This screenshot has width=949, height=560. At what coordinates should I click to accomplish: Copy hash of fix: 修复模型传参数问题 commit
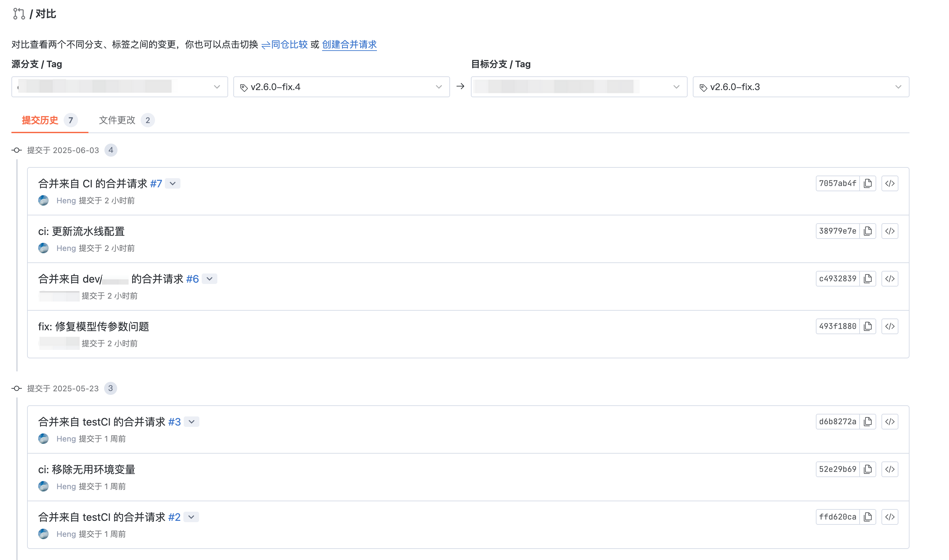[x=867, y=326]
